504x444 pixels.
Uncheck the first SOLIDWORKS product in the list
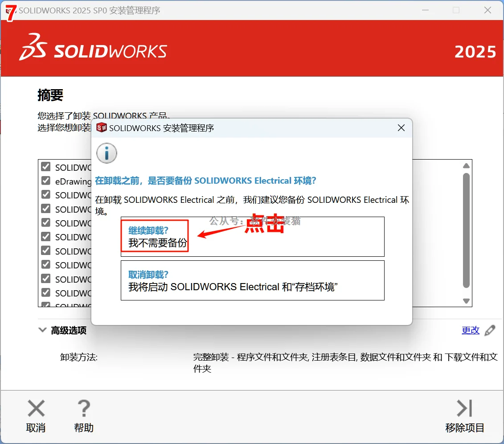tap(45, 167)
